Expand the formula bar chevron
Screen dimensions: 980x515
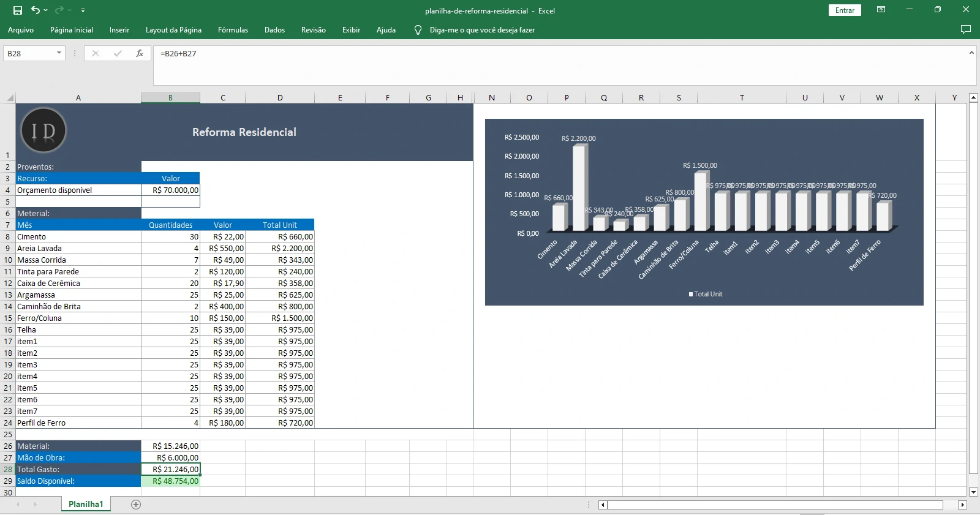point(971,53)
